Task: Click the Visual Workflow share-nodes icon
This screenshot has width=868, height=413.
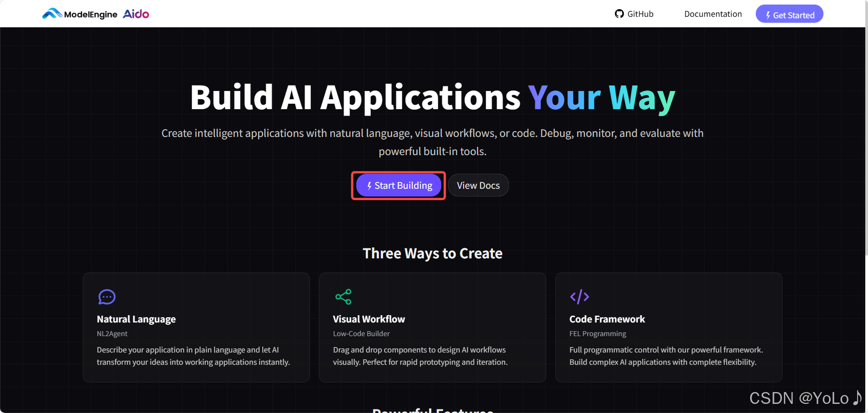Action: pyautogui.click(x=343, y=297)
